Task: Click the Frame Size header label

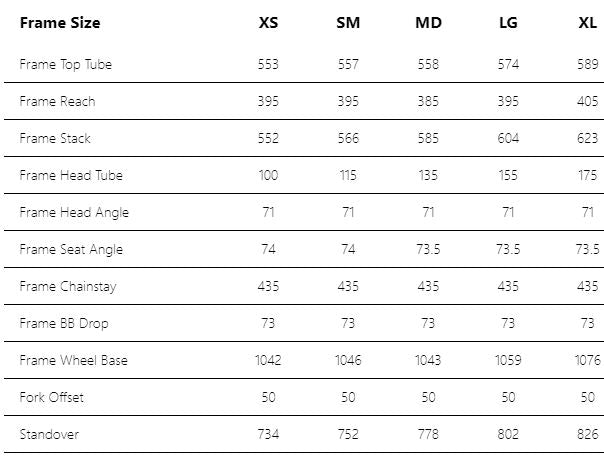Action: [x=60, y=23]
